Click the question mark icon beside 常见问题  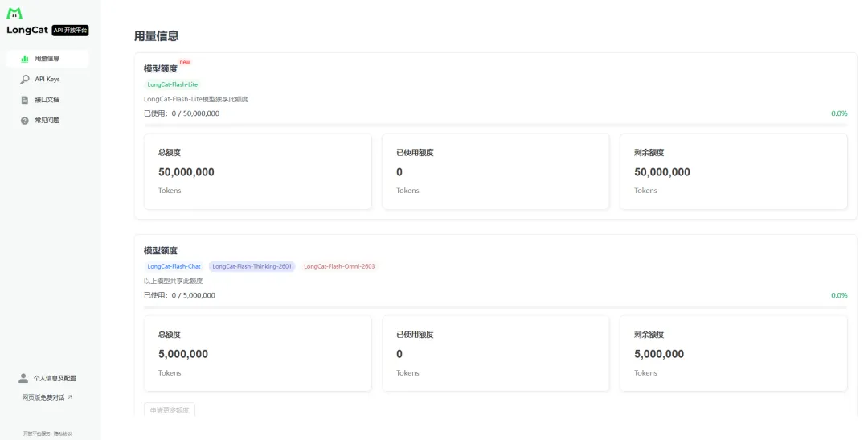(24, 120)
